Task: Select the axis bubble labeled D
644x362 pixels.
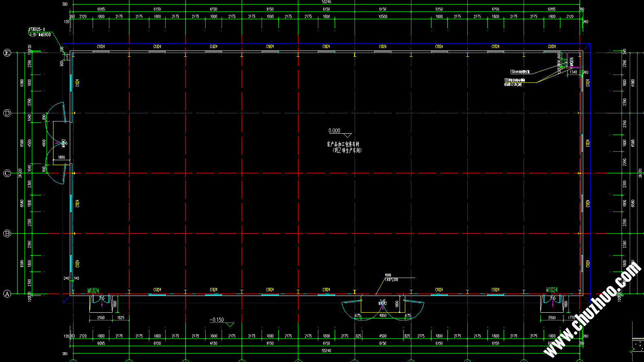Action: click(7, 113)
